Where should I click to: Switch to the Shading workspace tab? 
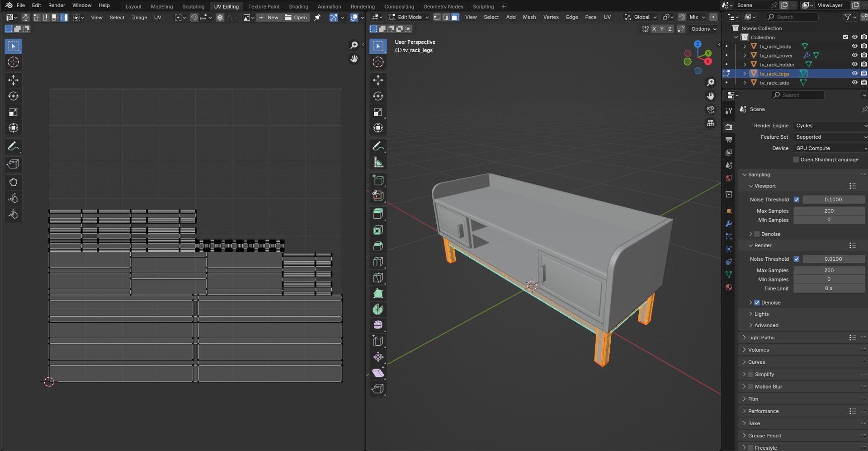coord(298,6)
